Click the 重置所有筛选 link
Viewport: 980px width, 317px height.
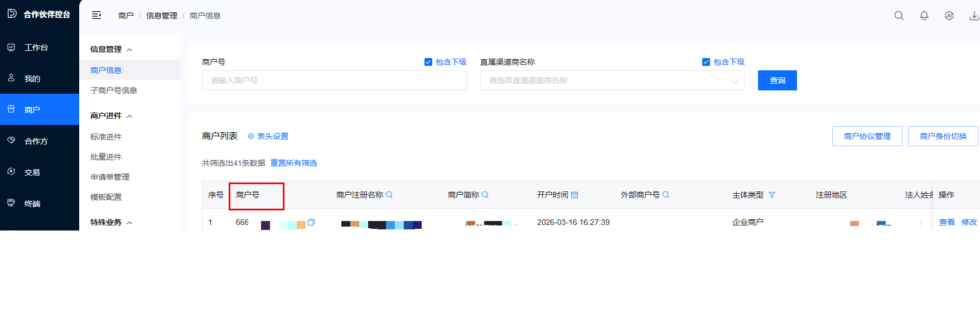click(x=293, y=163)
